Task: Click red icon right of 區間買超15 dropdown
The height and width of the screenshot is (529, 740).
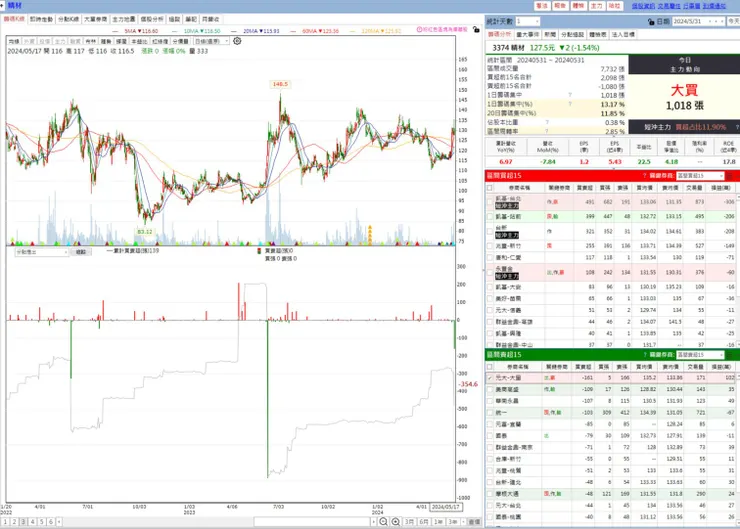Action: (730, 176)
